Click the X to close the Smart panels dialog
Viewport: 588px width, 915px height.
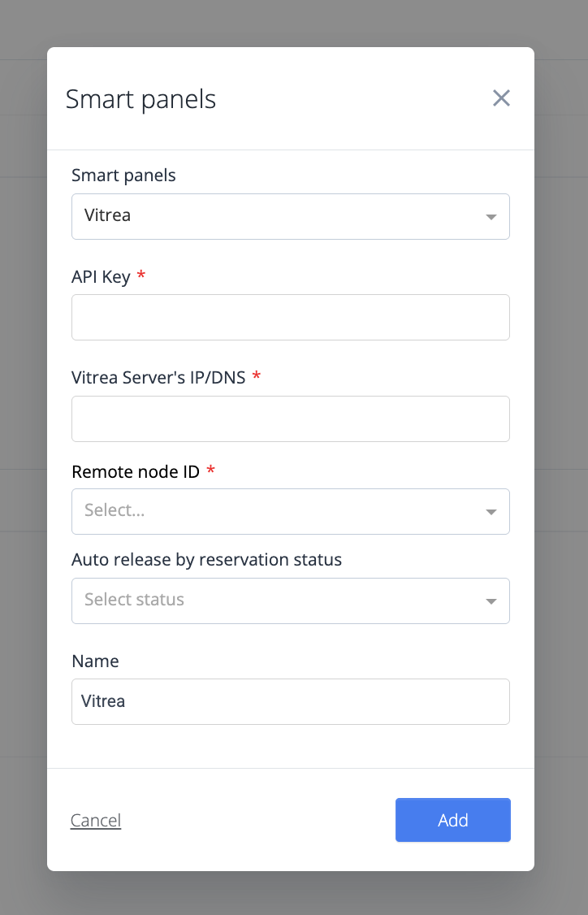tap(501, 98)
